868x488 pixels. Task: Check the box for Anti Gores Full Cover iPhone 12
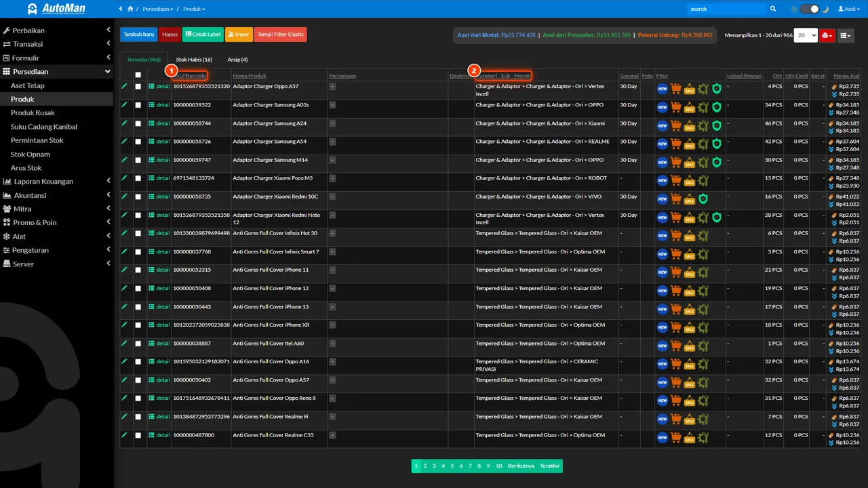(x=138, y=288)
